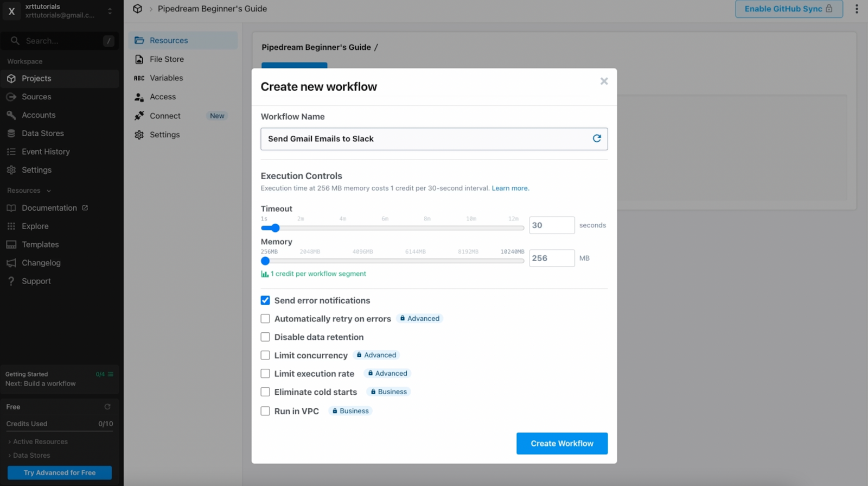868x486 pixels.
Task: Click the memory MB input field
Action: (552, 258)
